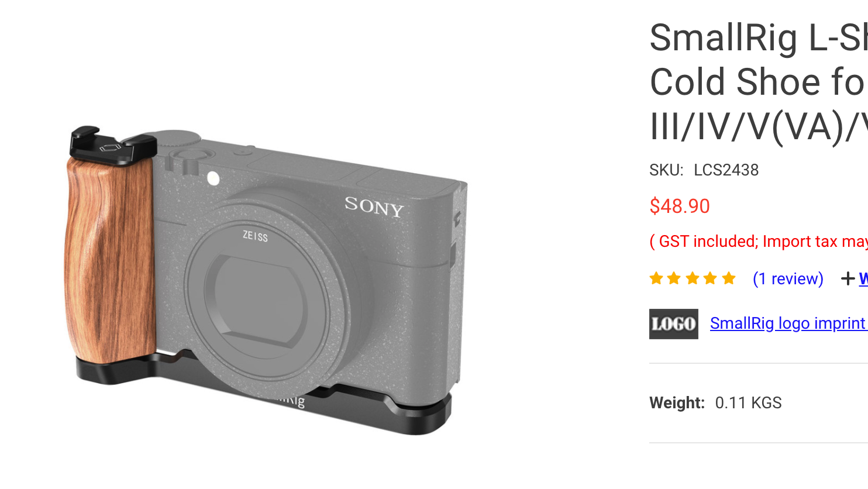This screenshot has width=868, height=489.
Task: Click the SKU number LCS2438
Action: 726,170
